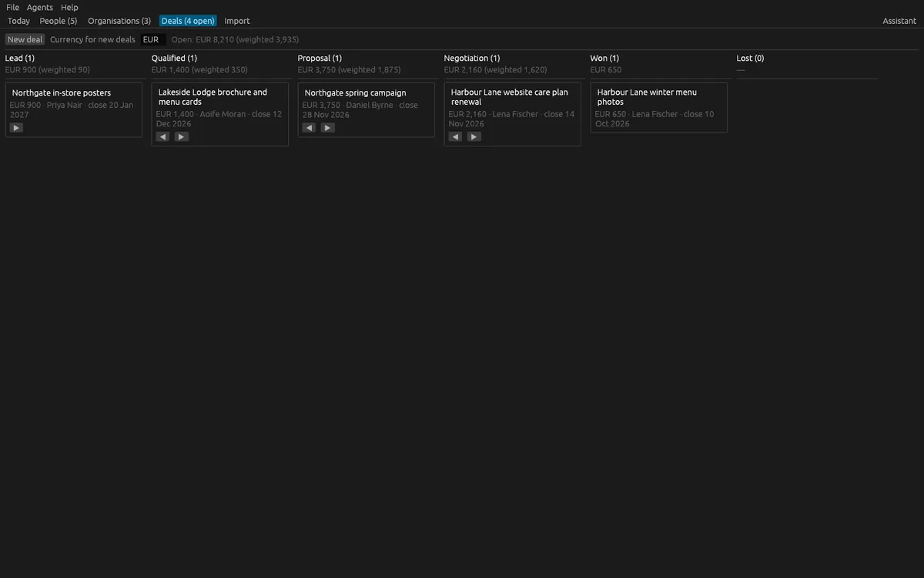Switch to the People (5) tab
The image size is (924, 578).
point(59,21)
